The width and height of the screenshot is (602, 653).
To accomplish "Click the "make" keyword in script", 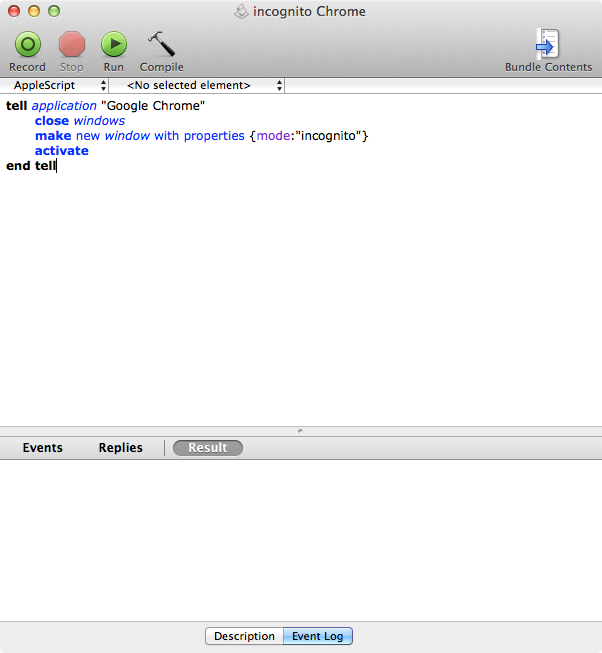I will (53, 136).
